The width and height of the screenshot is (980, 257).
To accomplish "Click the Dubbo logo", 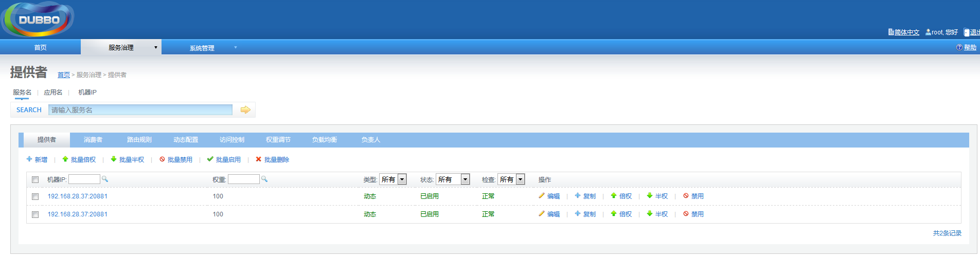I will click(38, 20).
